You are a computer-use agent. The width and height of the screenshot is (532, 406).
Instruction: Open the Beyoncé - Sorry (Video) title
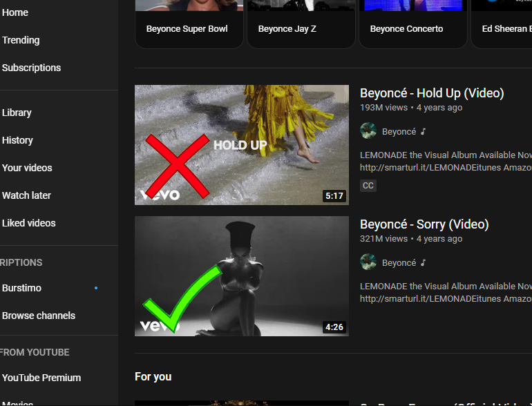[x=424, y=224]
